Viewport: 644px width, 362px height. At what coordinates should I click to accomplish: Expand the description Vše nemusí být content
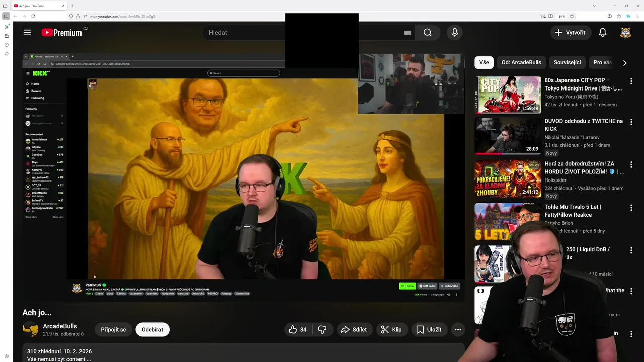tap(59, 359)
